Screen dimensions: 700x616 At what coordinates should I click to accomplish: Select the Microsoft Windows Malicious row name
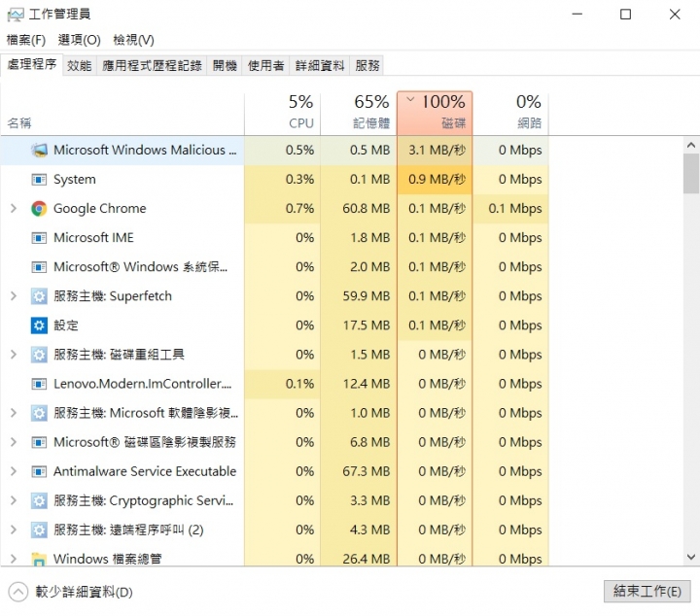coord(145,151)
